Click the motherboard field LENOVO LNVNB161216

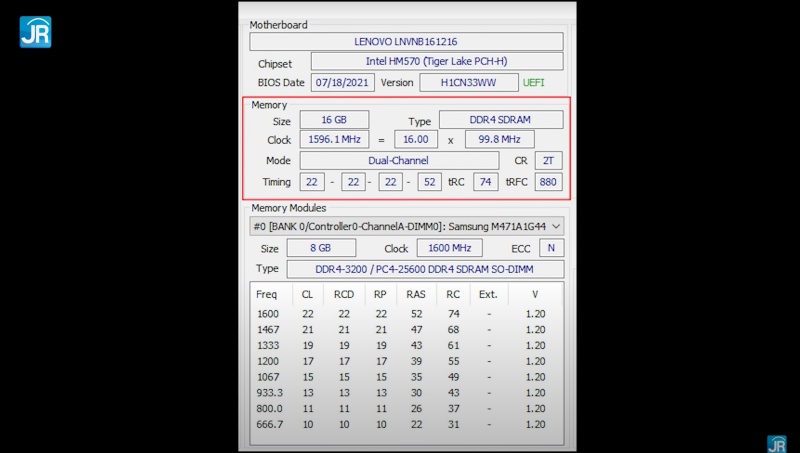point(406,42)
